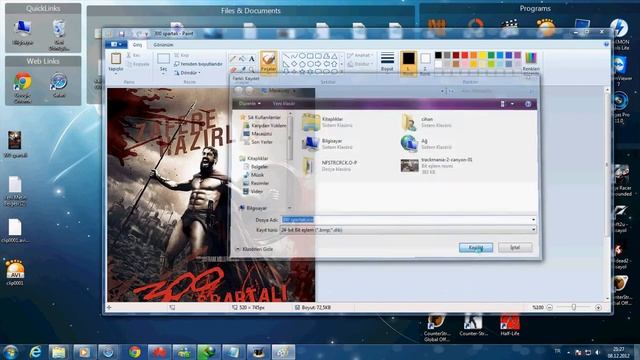Open the Döndür rotate dropdown
The image size is (640, 360).
click(187, 73)
